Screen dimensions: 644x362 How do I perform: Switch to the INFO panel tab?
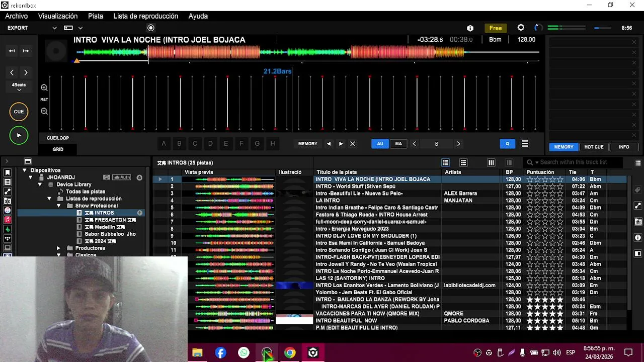(624, 147)
